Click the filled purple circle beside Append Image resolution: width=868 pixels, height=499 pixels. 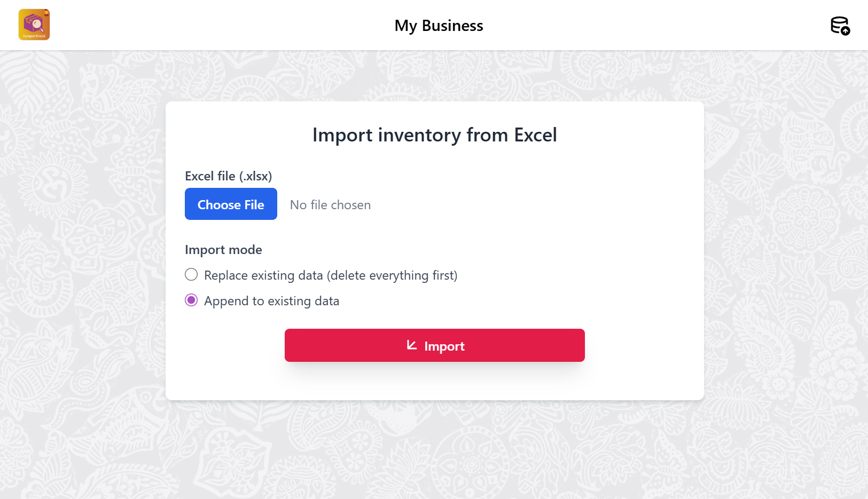tap(191, 300)
